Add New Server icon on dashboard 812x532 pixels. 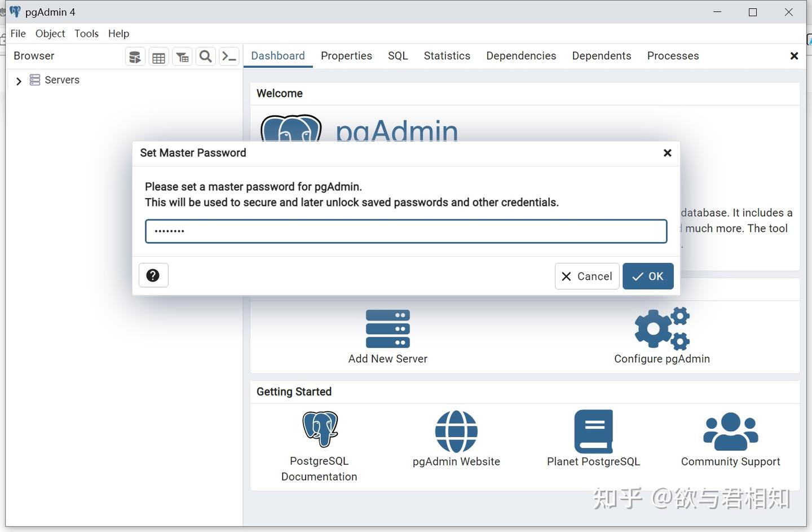pos(388,329)
